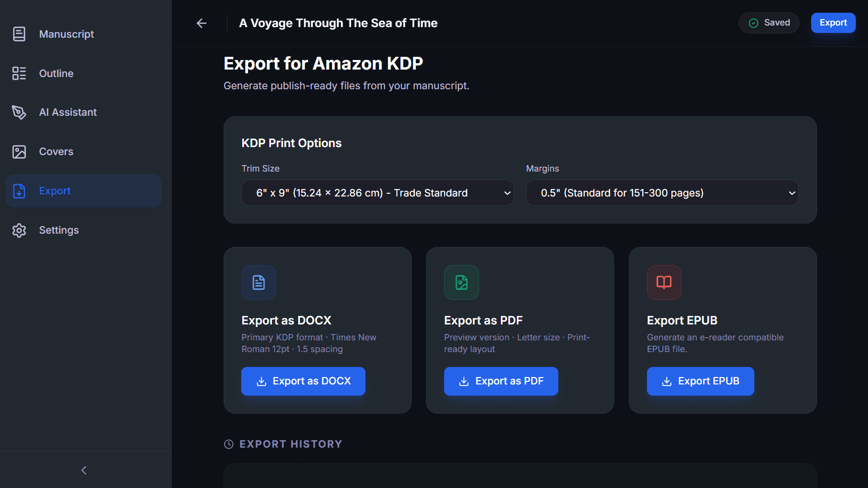
Task: Go back using the left arrow
Action: [201, 23]
